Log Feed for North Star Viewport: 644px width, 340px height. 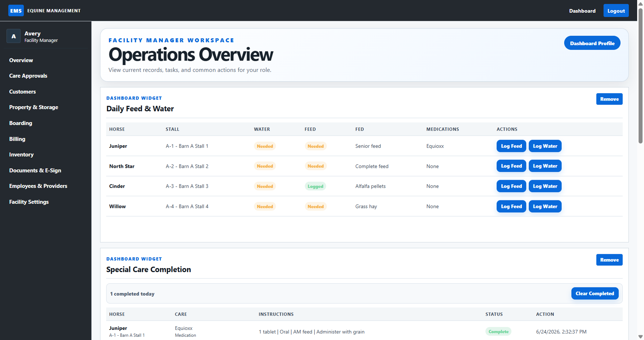(x=511, y=166)
